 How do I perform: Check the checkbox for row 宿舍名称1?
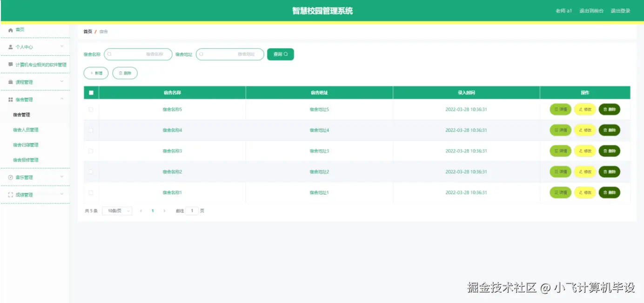[x=91, y=192]
